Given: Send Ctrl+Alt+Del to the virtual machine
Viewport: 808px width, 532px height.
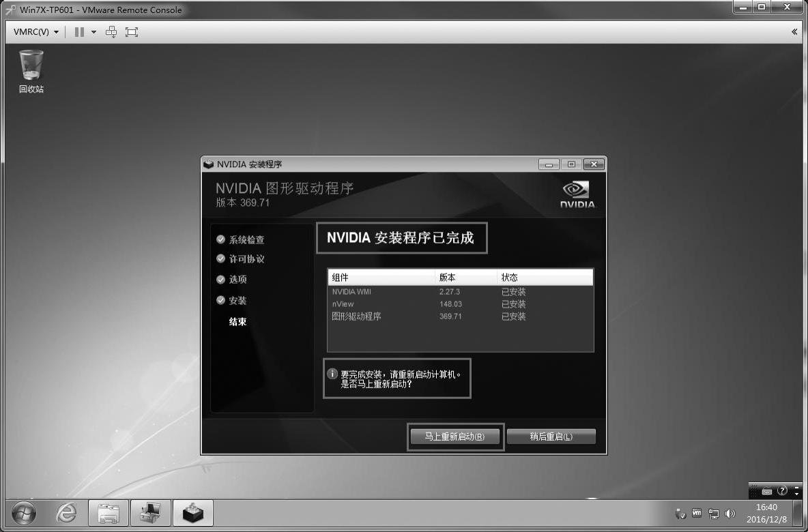Looking at the screenshot, I should [111, 32].
